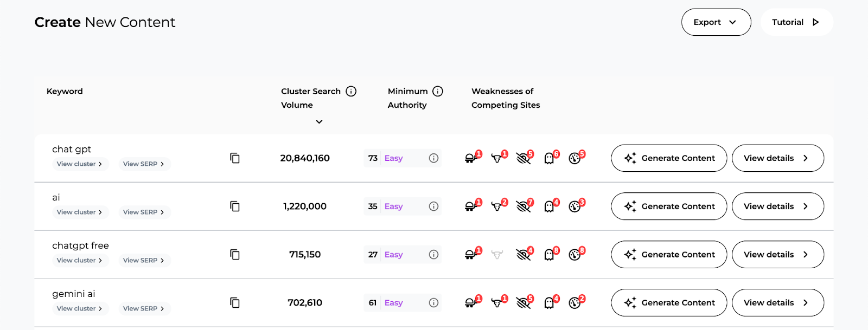The height and width of the screenshot is (330, 868).
Task: Click Generate Content for chatgpt free
Action: click(668, 254)
